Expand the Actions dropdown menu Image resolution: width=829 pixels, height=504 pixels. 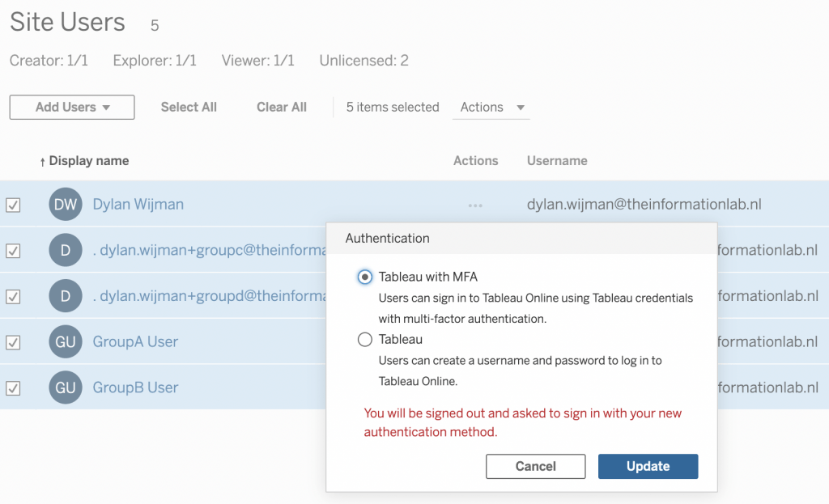coord(491,108)
